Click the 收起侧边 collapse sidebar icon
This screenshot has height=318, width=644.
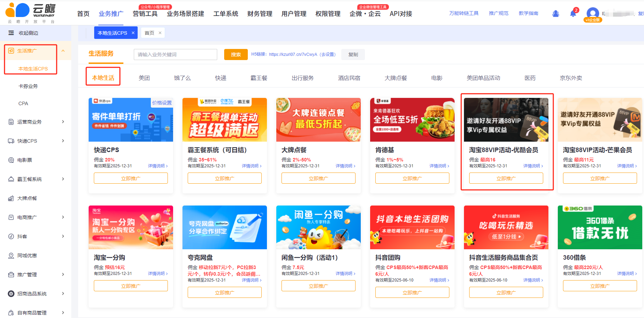click(11, 33)
